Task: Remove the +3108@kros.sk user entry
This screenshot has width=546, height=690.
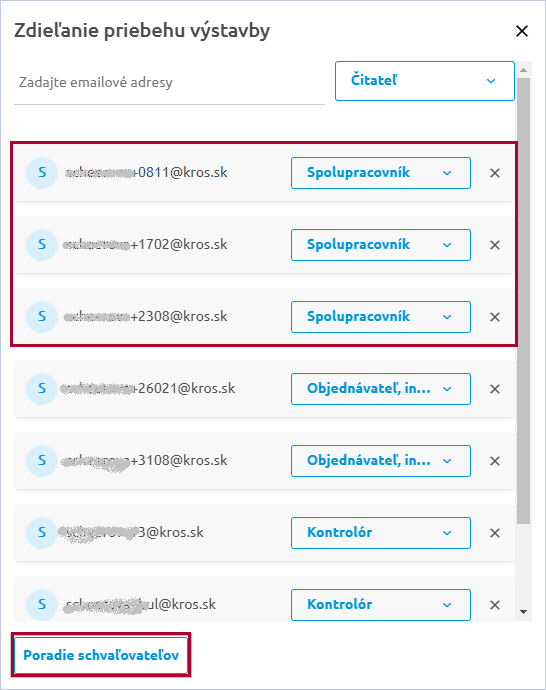Action: point(495,461)
